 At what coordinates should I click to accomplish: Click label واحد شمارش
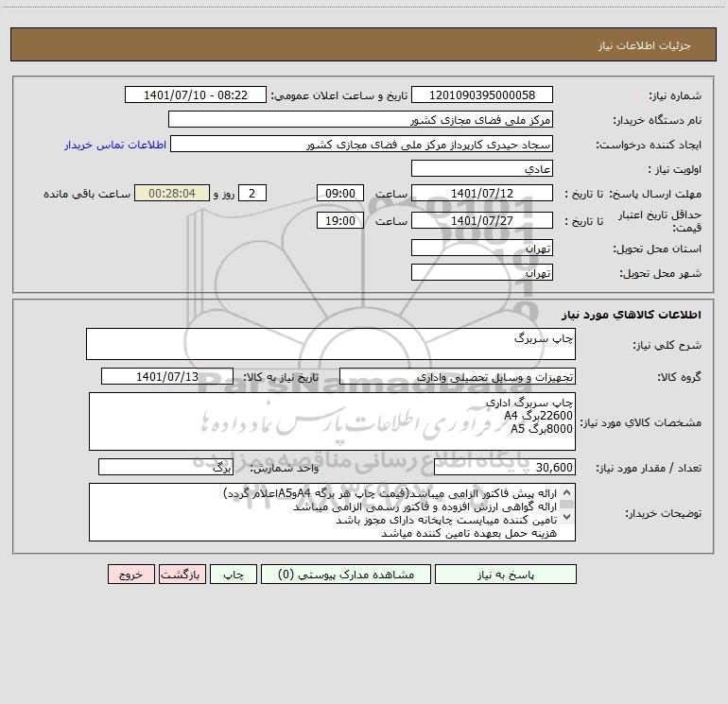[x=285, y=468]
